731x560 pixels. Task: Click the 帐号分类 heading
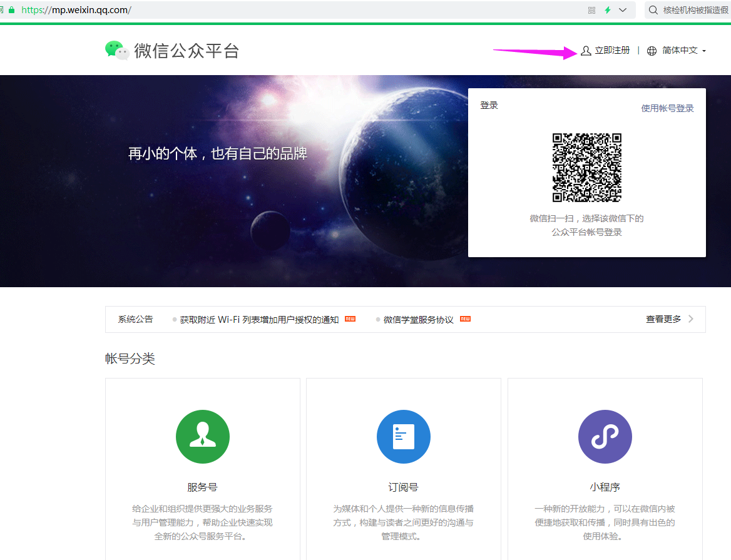click(130, 359)
